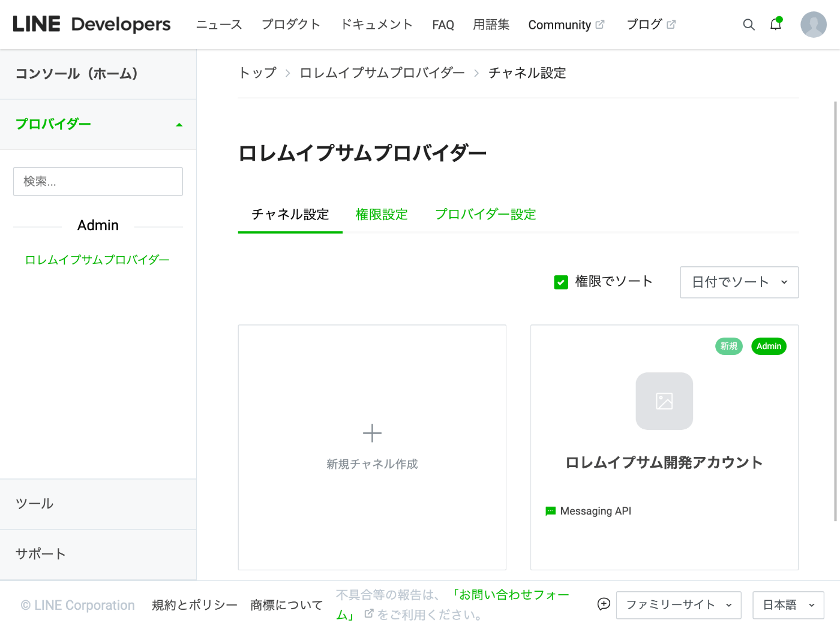
Task: Click the ロレムイプサムプロバイダー page heading
Action: 362,153
